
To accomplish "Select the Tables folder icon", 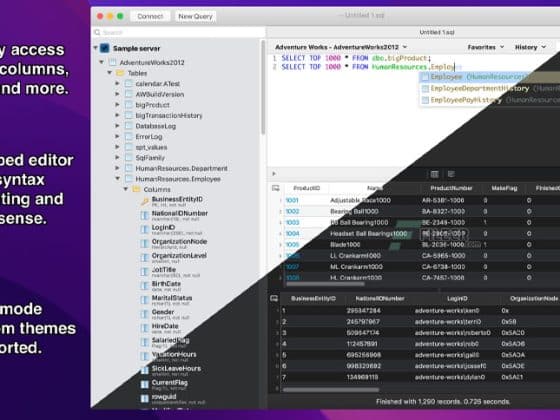I will point(120,73).
